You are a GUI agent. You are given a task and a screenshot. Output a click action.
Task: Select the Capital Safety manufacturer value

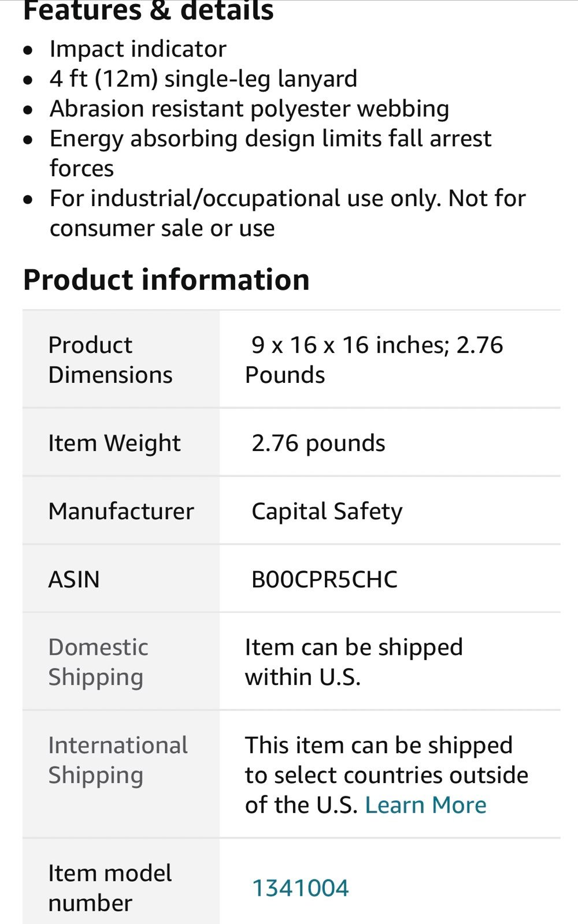[x=327, y=512]
